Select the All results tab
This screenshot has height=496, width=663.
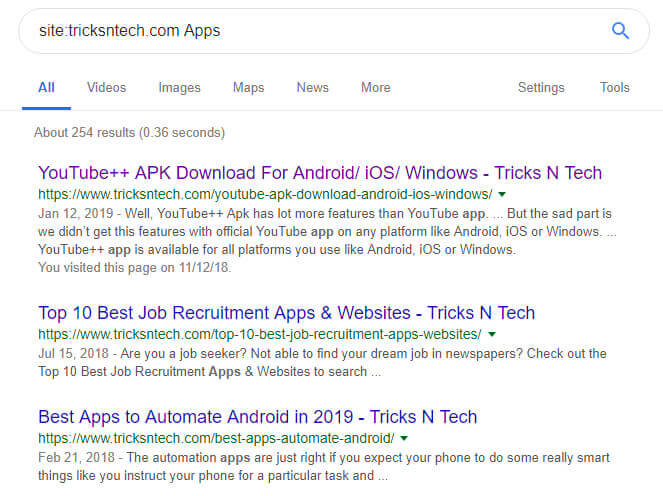tap(47, 88)
